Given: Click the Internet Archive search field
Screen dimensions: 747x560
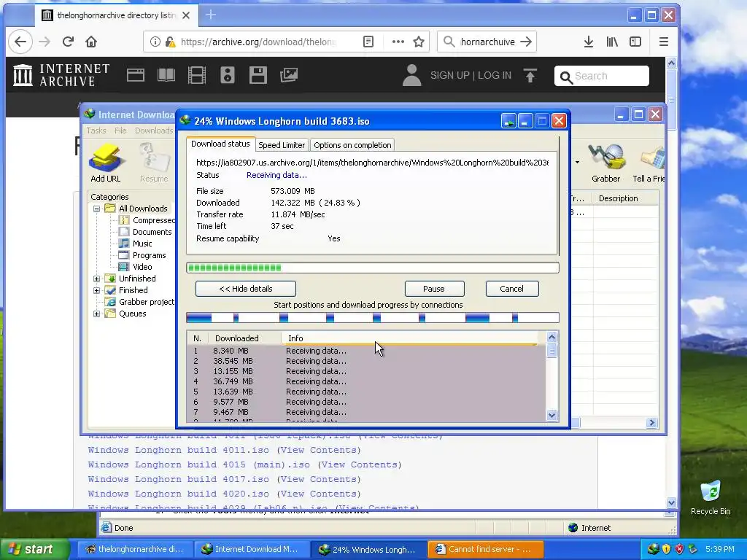Looking at the screenshot, I should pyautogui.click(x=602, y=76).
